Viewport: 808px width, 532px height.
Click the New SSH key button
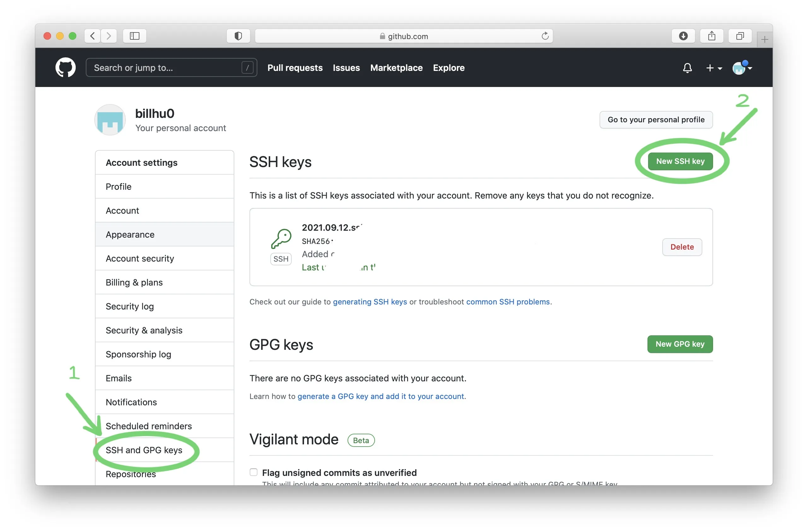pyautogui.click(x=680, y=161)
